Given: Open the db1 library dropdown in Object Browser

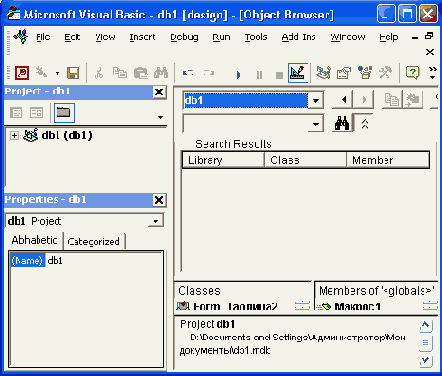Looking at the screenshot, I should pos(315,100).
